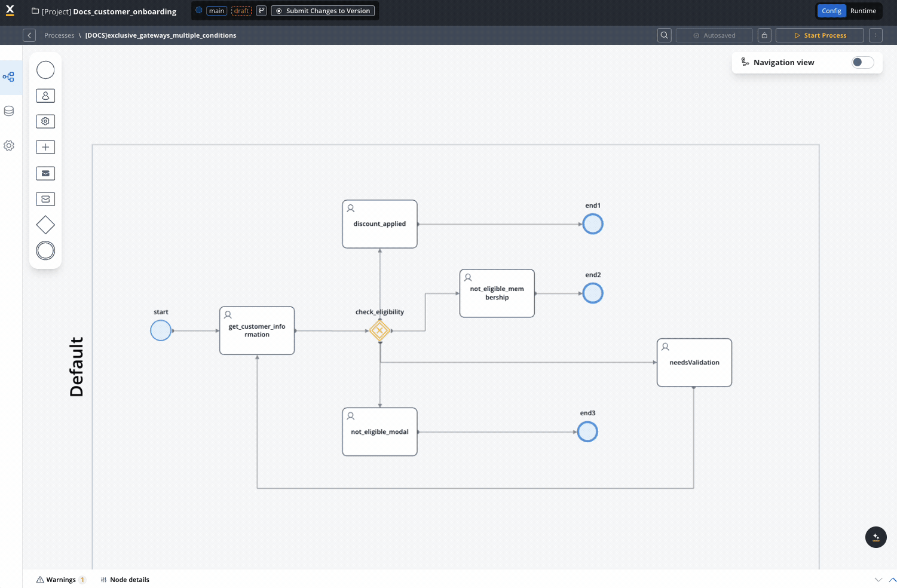
Task: Switch to Runtime mode
Action: coord(863,11)
